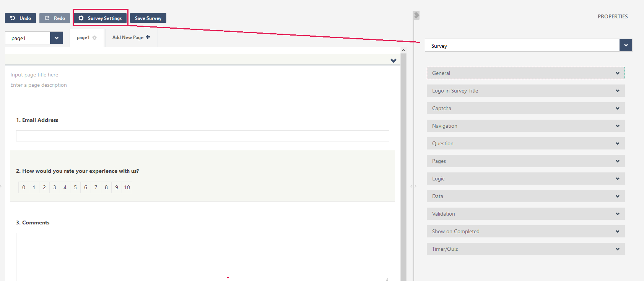Expand Logo in Survey Title section

(526, 91)
